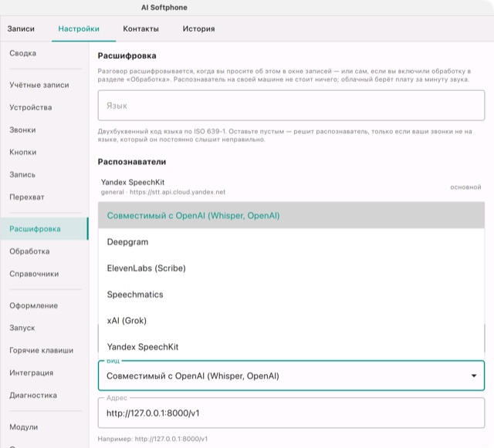Open Запись settings section
Image resolution: width=494 pixels, height=448 pixels.
(x=45, y=174)
